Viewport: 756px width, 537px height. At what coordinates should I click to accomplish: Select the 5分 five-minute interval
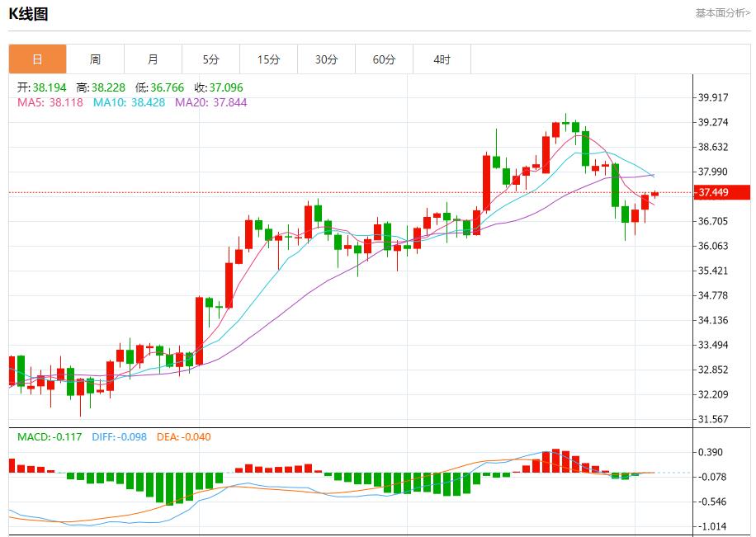(210, 59)
